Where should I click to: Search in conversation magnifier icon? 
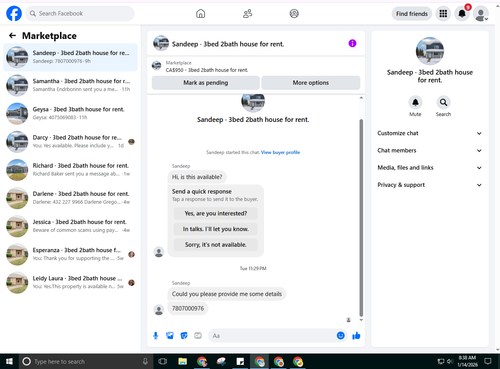(443, 102)
